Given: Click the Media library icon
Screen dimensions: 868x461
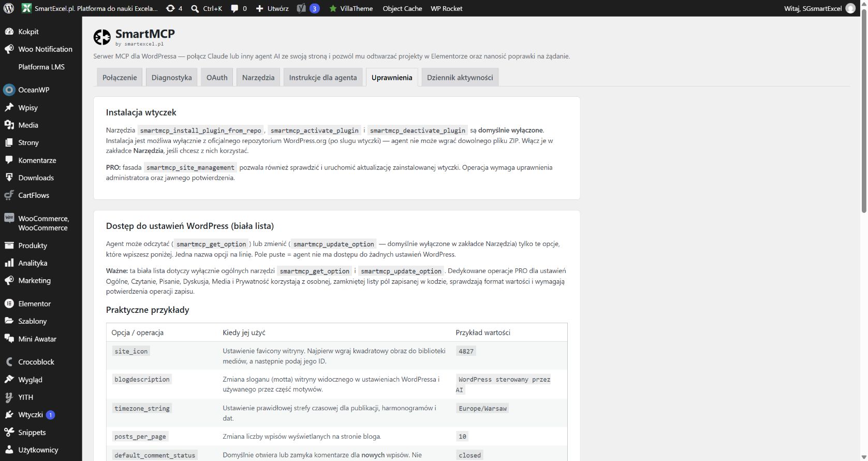Looking at the screenshot, I should tap(9, 125).
